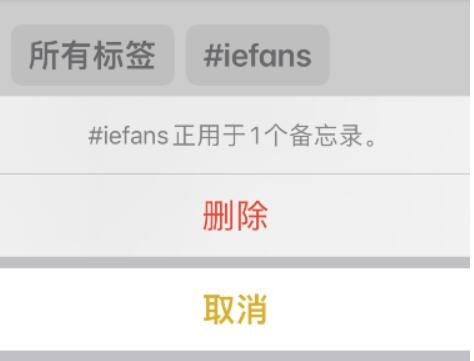This screenshot has width=474, height=361.
Task: Click the dimmed strip above tag chips
Action: tap(235, 12)
